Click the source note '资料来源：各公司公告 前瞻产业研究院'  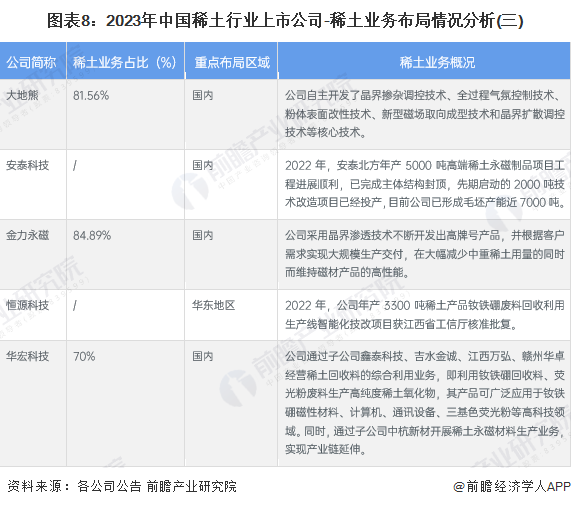coord(122,487)
